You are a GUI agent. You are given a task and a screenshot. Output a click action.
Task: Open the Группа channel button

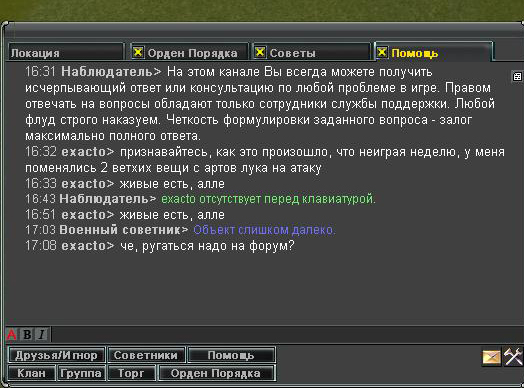(81, 373)
